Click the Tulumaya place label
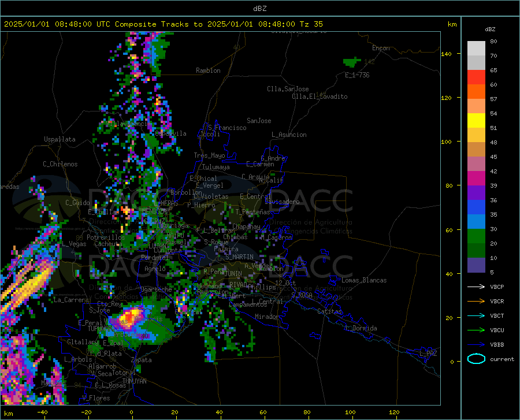 (216, 167)
